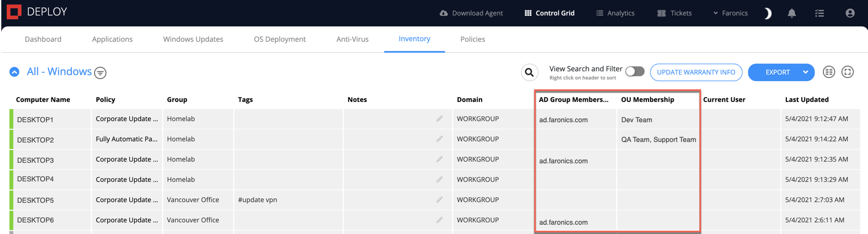Click the search magnifier icon
Image resolution: width=868 pixels, height=234 pixels.
coord(529,72)
